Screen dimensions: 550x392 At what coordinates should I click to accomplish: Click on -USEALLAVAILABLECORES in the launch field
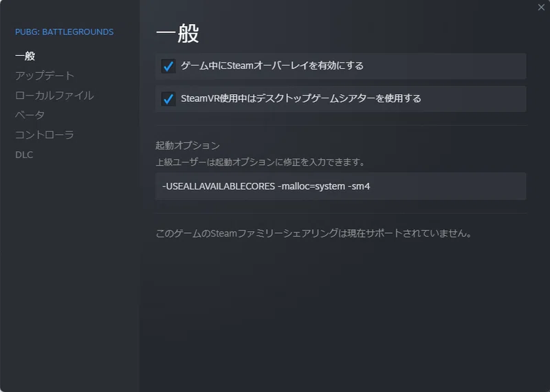click(217, 186)
